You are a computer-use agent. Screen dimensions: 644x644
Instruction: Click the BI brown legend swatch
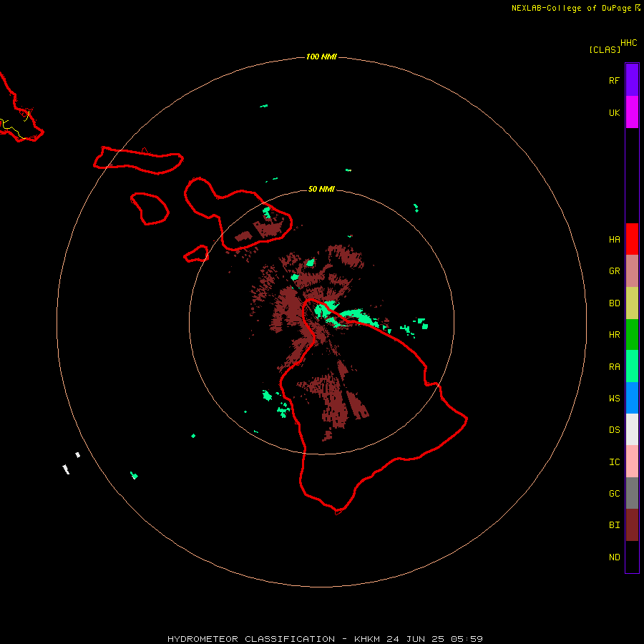632,525
